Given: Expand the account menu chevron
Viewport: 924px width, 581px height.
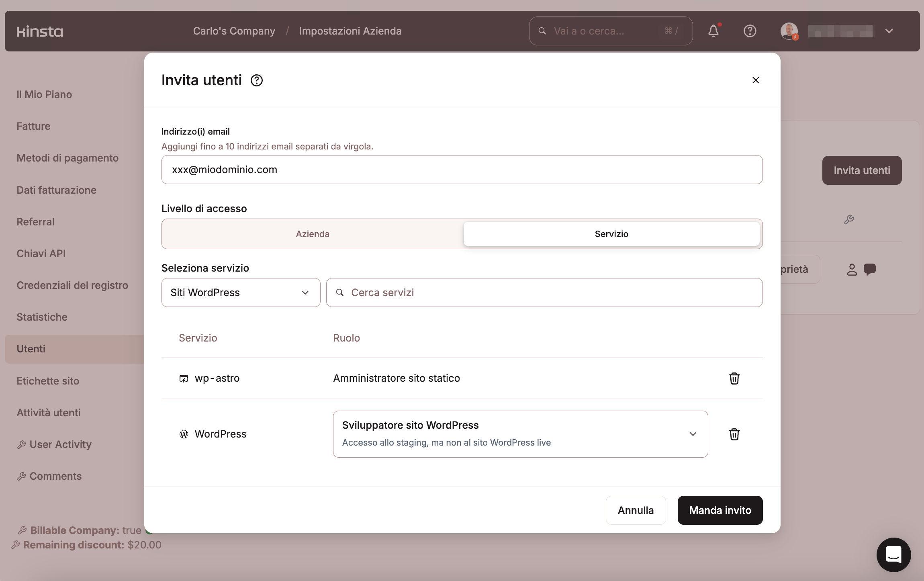Looking at the screenshot, I should (889, 31).
